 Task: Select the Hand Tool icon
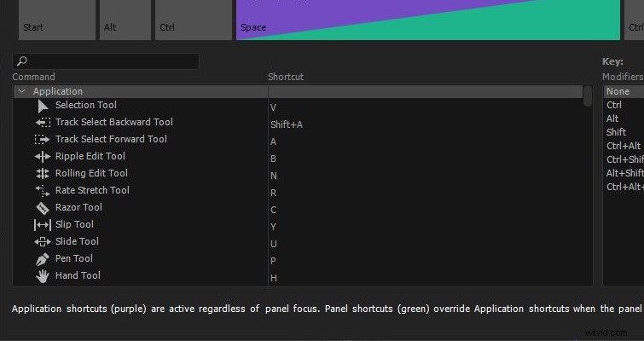coord(43,276)
